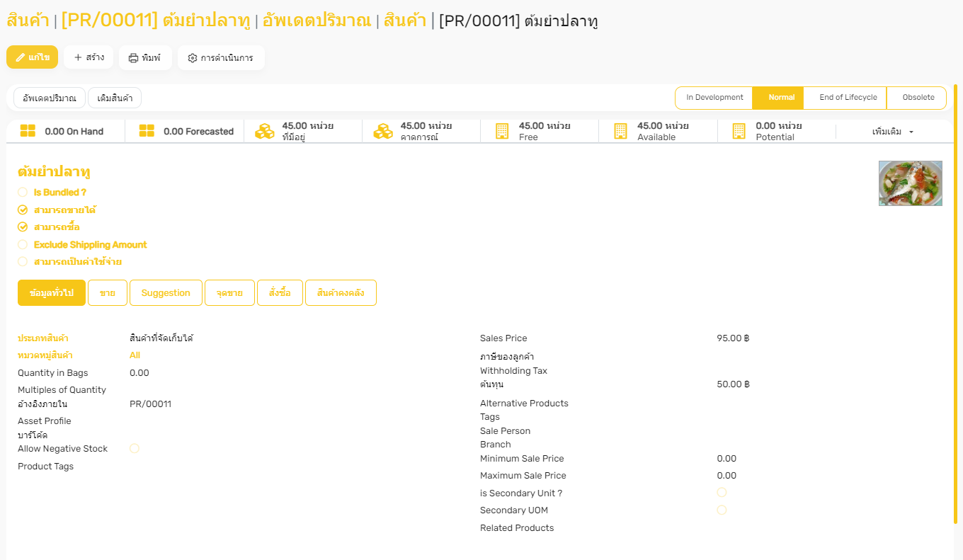Set status to Obsolete
The width and height of the screenshot is (963, 560).
click(916, 98)
